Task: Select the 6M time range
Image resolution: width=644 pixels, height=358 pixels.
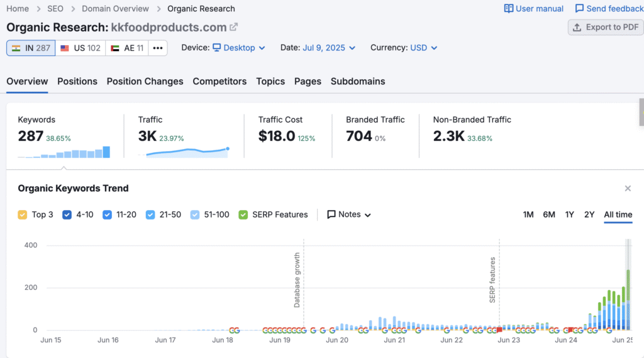Action: coord(549,215)
